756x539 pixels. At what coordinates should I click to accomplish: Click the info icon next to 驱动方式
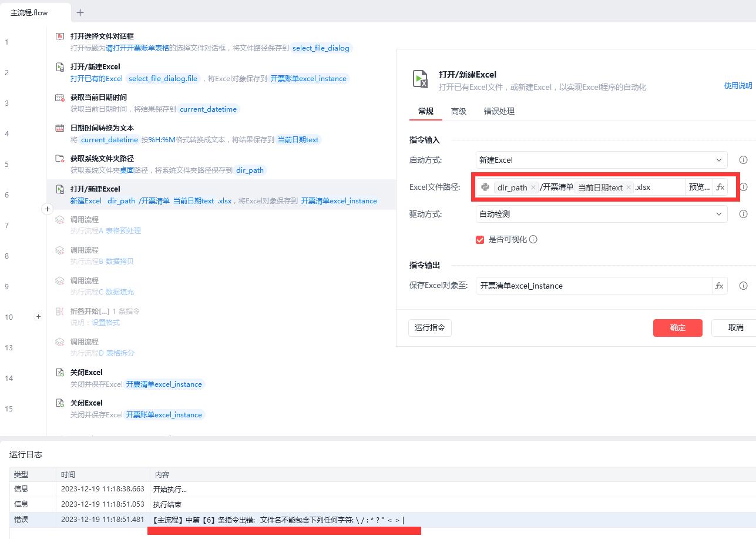click(743, 214)
